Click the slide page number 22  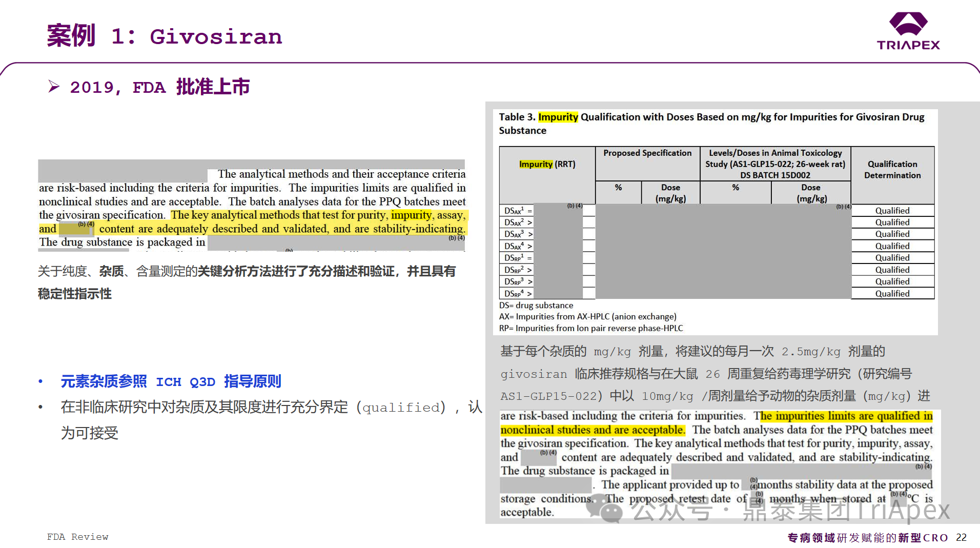tap(961, 537)
